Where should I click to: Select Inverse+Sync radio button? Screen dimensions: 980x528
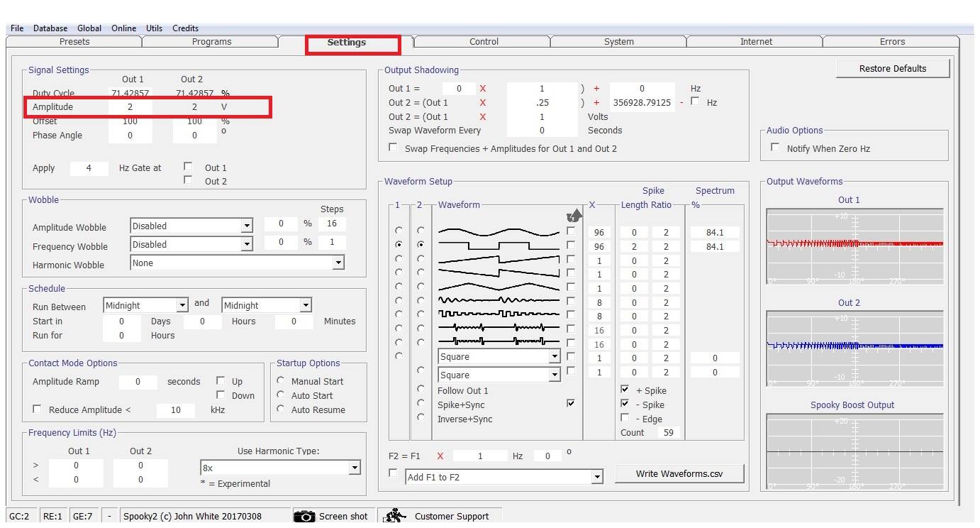[421, 417]
